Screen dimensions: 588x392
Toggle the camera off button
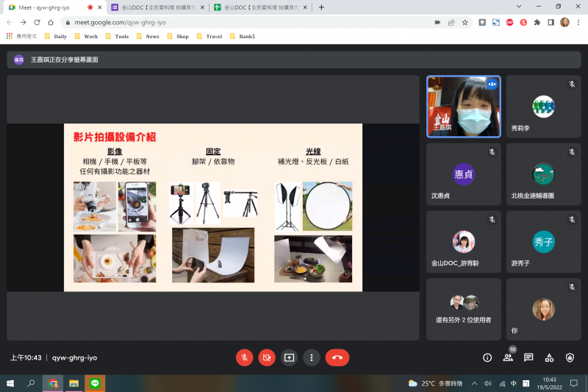(x=267, y=357)
